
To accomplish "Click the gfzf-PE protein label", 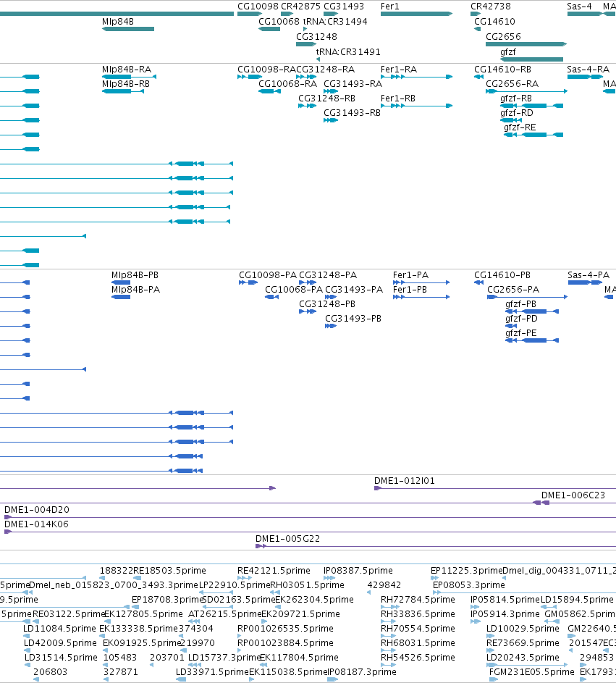I will [521, 333].
